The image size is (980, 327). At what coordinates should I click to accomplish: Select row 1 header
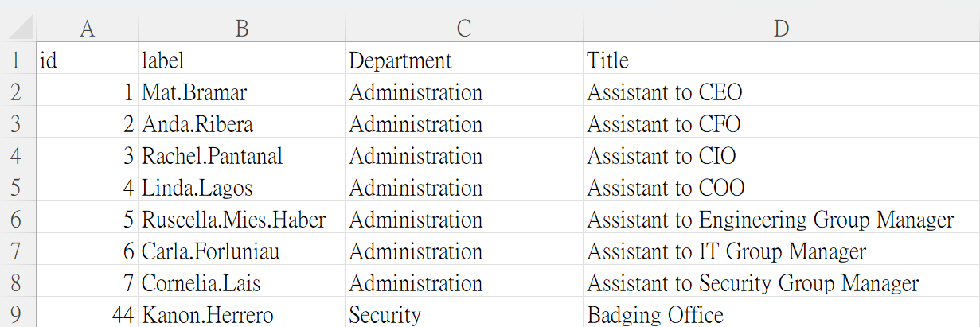[x=18, y=60]
